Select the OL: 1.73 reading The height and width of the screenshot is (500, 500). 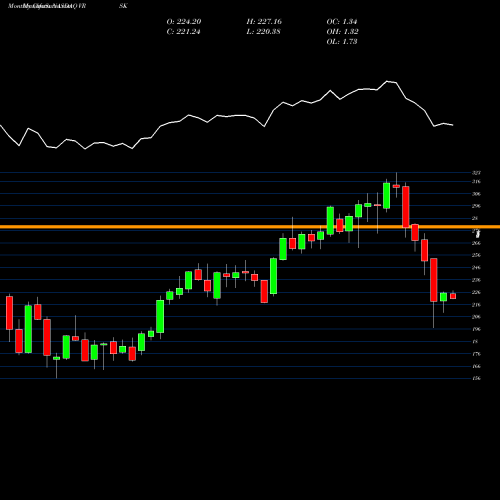click(342, 42)
